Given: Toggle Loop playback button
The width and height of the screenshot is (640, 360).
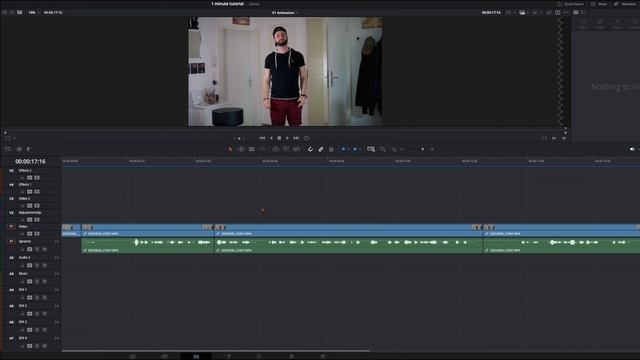Looking at the screenshot, I should (x=307, y=138).
